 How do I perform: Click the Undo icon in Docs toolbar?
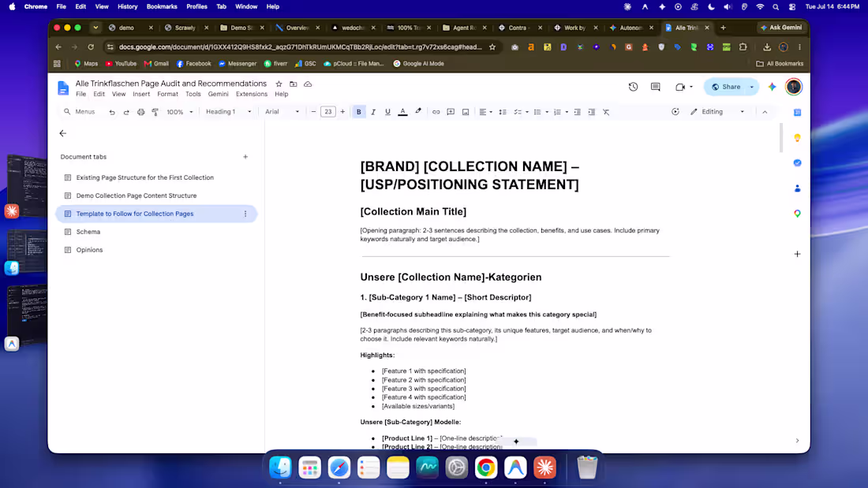pos(112,112)
